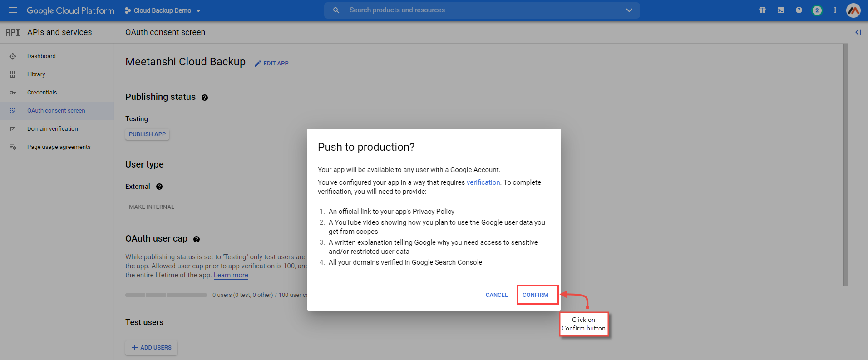868x360 pixels.
Task: Click '0 users (0 test, 0 other)' count text
Action: pyautogui.click(x=242, y=295)
